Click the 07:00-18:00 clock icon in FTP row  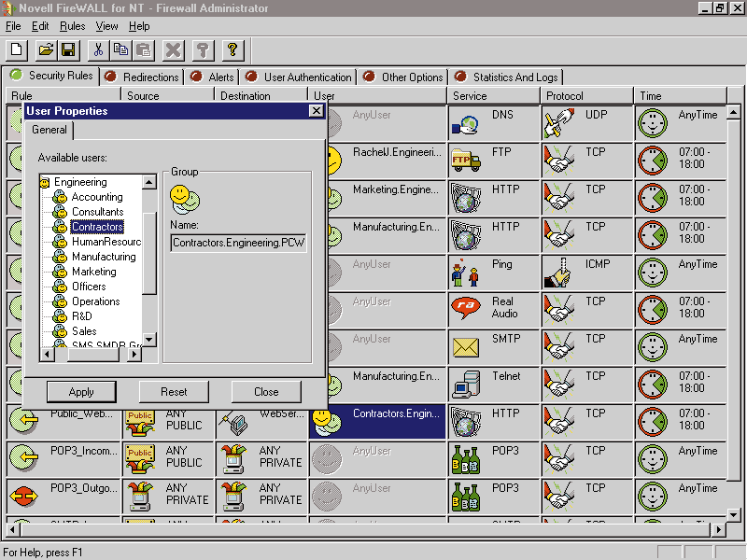pos(653,160)
